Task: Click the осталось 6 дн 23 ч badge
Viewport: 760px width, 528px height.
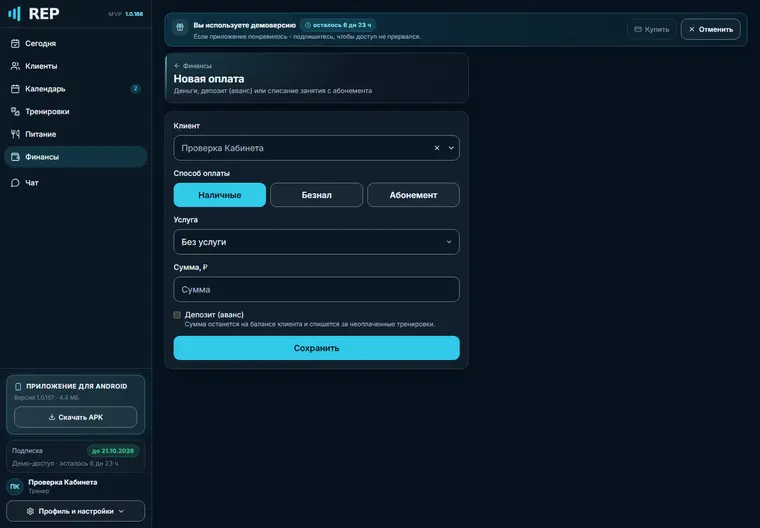Action: click(338, 25)
